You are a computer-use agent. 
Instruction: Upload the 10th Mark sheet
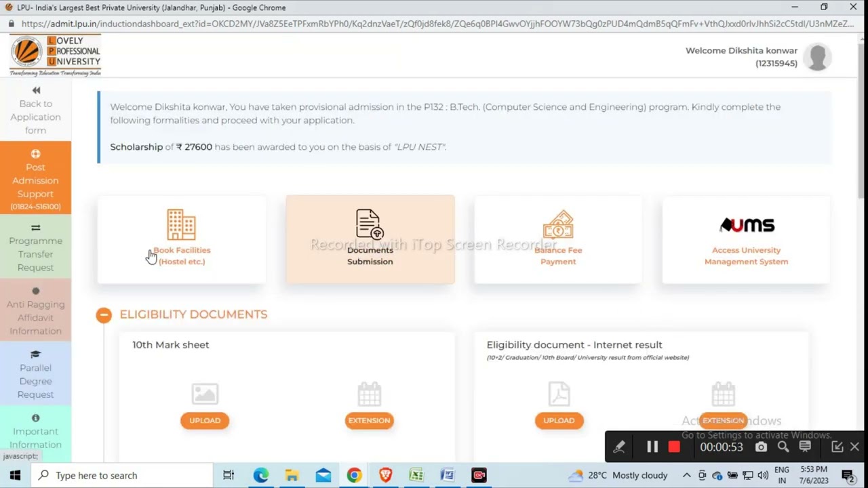pyautogui.click(x=205, y=420)
